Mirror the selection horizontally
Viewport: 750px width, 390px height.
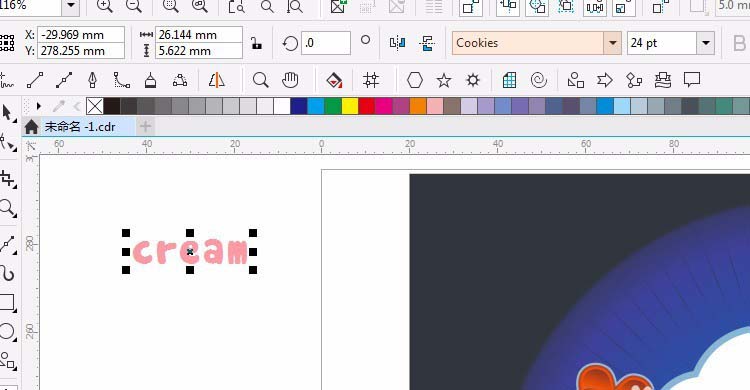click(x=397, y=43)
